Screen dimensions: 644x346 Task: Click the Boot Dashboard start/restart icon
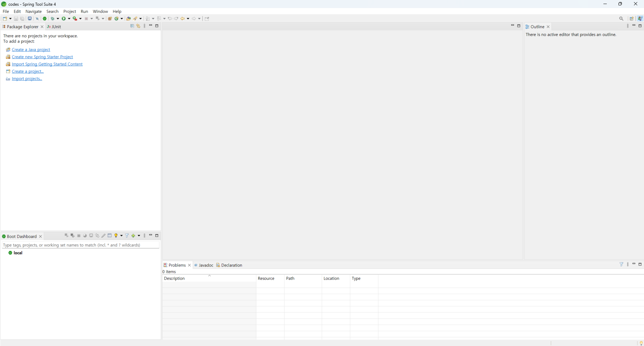click(x=66, y=236)
